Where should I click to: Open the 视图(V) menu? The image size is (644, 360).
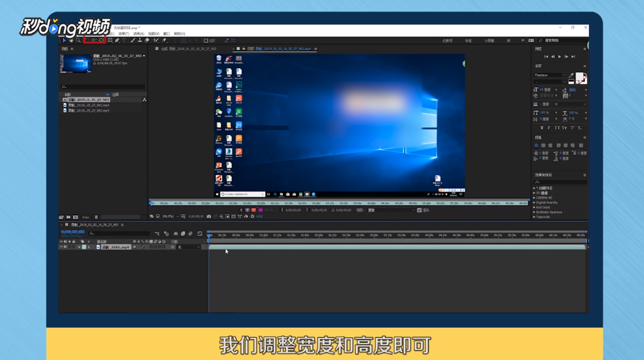[154, 34]
